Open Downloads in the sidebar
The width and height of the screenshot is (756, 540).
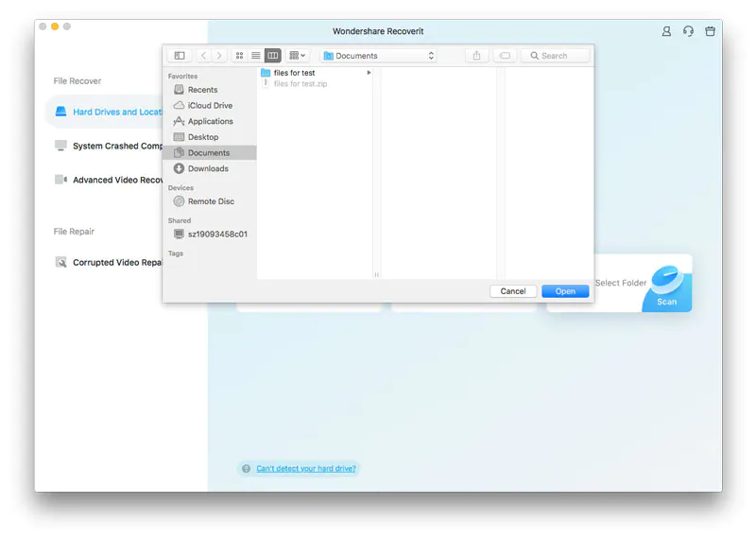(209, 168)
